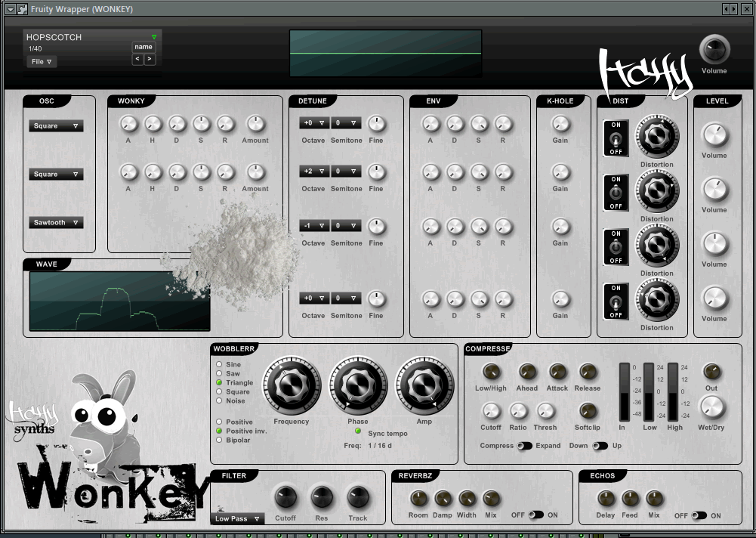The height and width of the screenshot is (538, 756).
Task: Click the Reverbz Width knob
Action: [x=467, y=499]
